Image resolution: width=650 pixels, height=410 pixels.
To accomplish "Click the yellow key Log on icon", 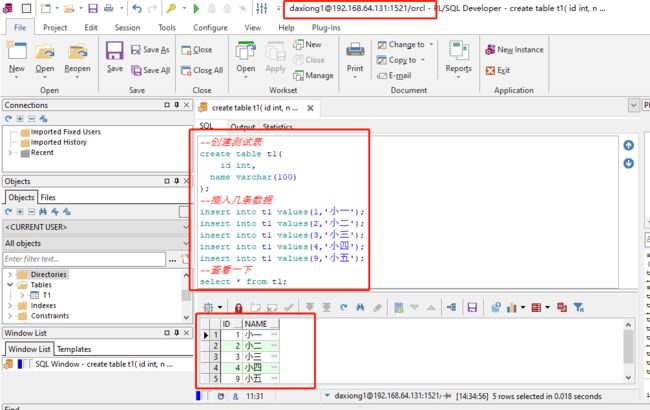I will [x=171, y=8].
